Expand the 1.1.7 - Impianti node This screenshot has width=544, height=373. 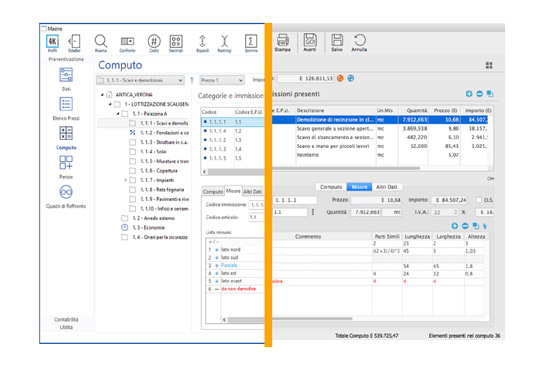(x=126, y=180)
